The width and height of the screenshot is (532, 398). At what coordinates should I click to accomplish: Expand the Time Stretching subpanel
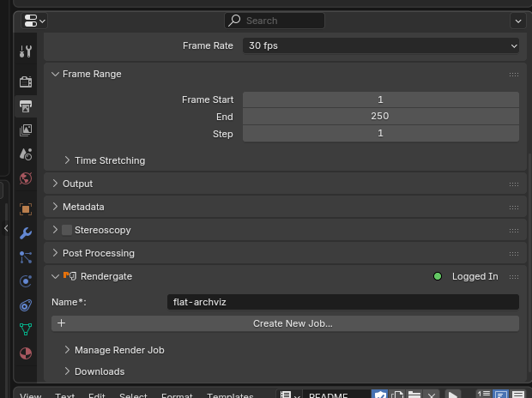click(67, 160)
